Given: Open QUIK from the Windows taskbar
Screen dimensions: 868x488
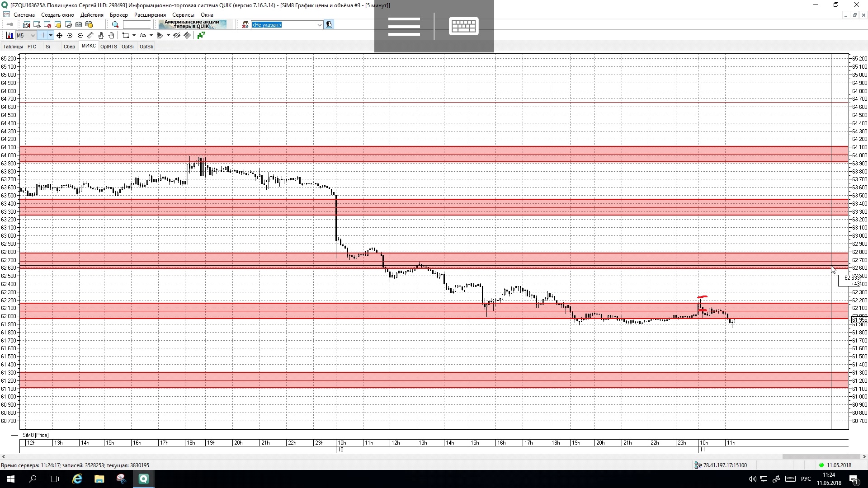Looking at the screenshot, I should 143,479.
